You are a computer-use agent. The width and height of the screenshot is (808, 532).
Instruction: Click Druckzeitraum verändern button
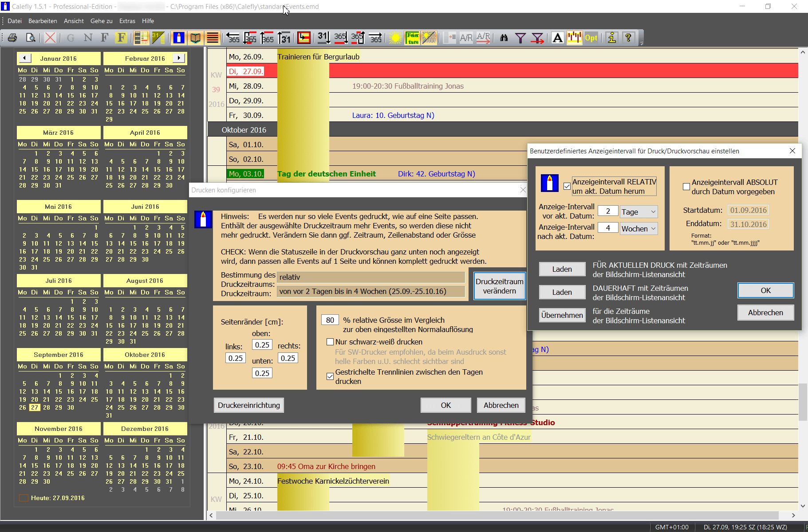[500, 286]
